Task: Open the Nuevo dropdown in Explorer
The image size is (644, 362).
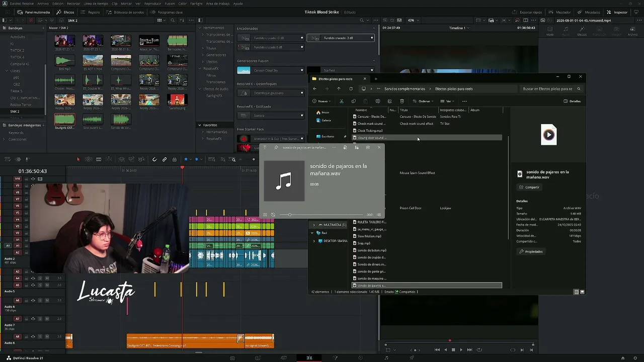Action: point(321,101)
